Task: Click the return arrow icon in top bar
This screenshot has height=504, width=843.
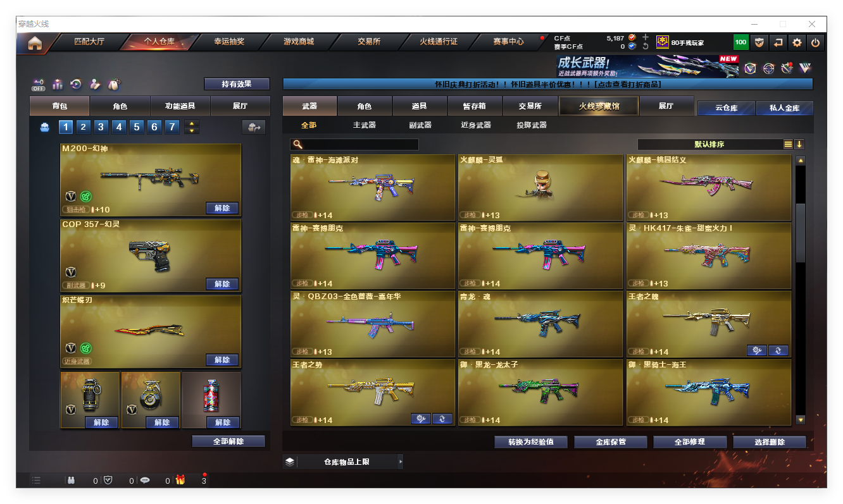Action: 778,43
